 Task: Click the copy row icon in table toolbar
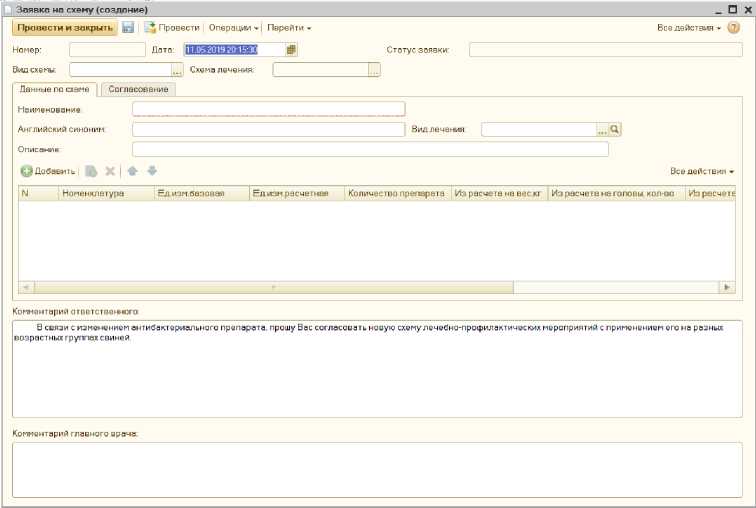pos(91,171)
